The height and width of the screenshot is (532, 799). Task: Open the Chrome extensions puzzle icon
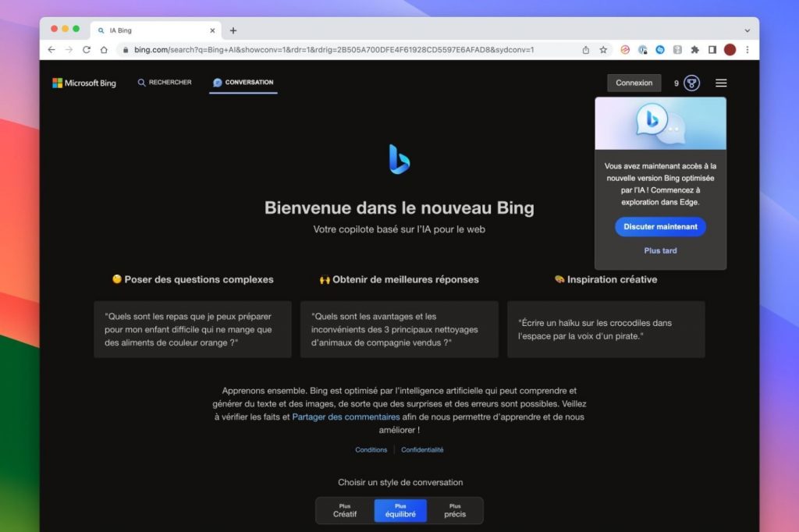694,50
